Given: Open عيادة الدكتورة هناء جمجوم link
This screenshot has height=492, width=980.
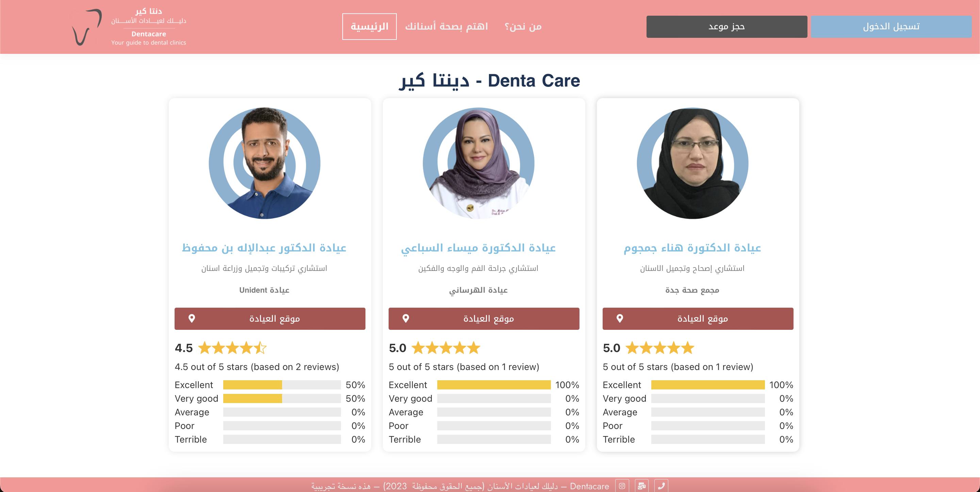Looking at the screenshot, I should click(692, 248).
